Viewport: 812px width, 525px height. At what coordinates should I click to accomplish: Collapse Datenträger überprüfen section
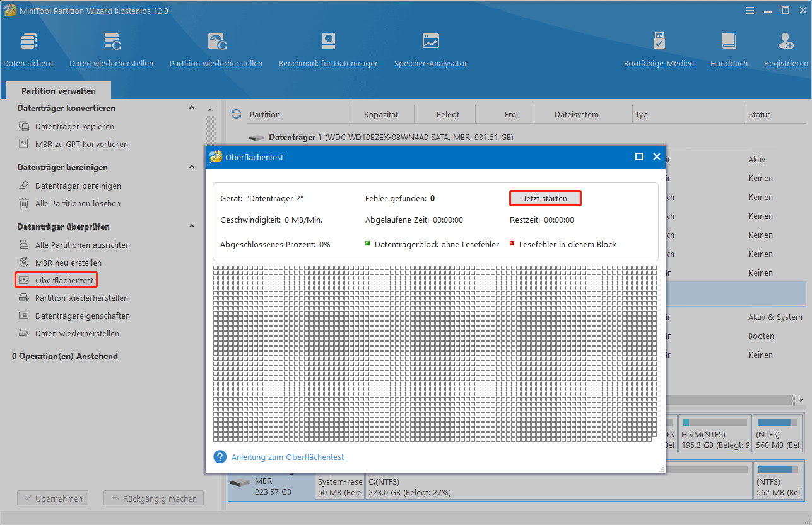click(192, 227)
